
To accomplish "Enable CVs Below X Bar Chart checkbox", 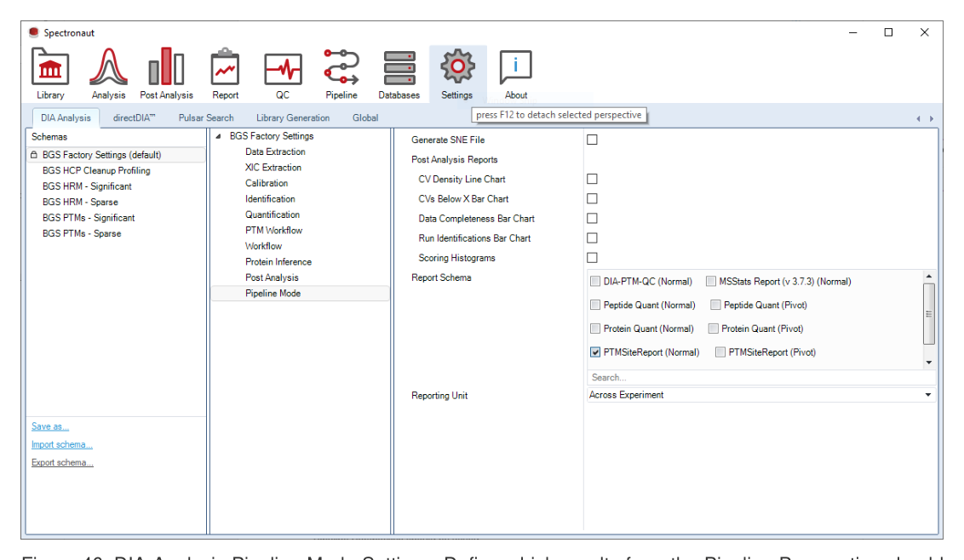I will click(592, 198).
